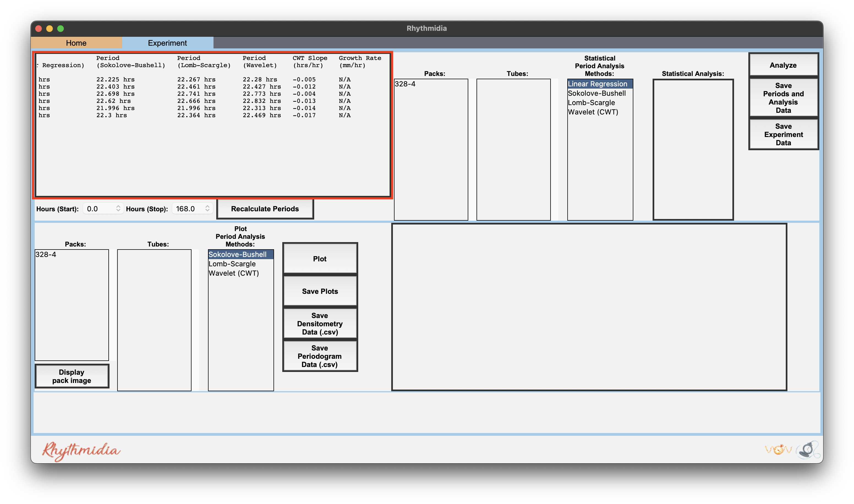This screenshot has height=504, width=854.
Task: Select pack 328-4 in statistical Packs list
Action: click(431, 84)
